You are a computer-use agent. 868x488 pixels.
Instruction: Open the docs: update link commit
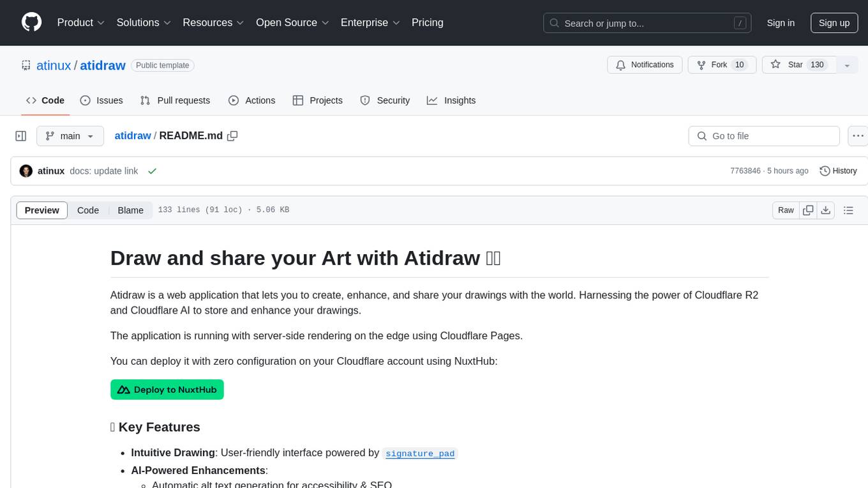pos(104,171)
